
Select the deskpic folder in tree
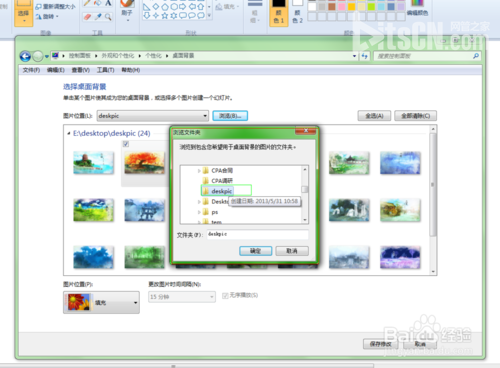click(x=222, y=191)
